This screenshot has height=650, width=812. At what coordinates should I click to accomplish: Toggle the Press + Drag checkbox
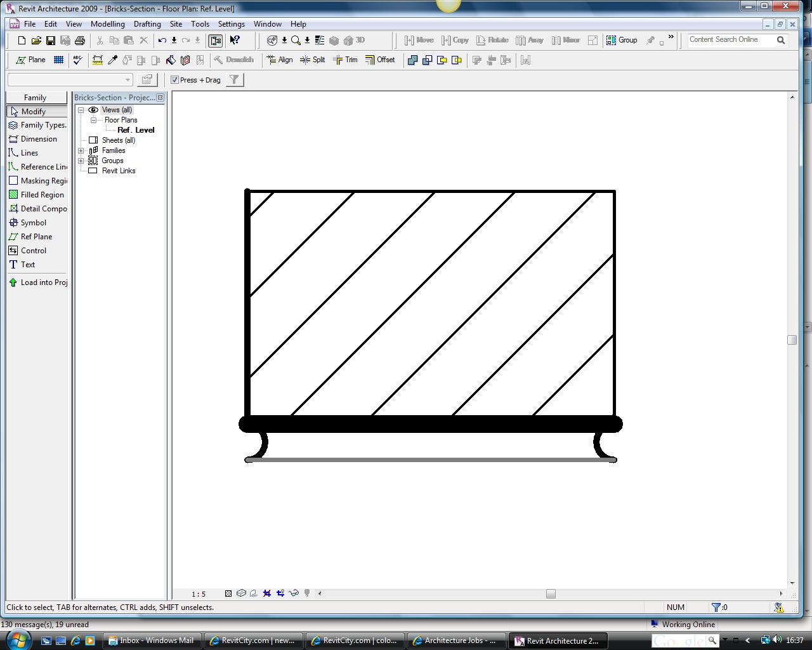click(175, 80)
